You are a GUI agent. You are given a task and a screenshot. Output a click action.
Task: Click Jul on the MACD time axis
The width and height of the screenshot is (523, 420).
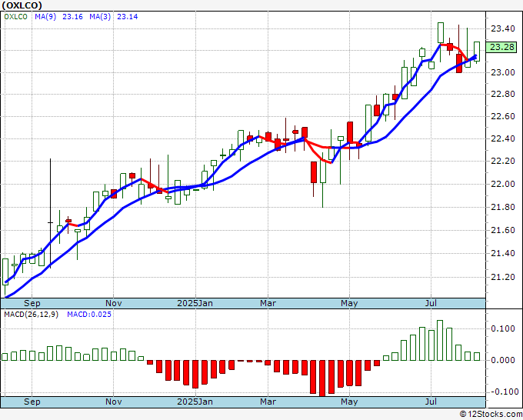431,402
